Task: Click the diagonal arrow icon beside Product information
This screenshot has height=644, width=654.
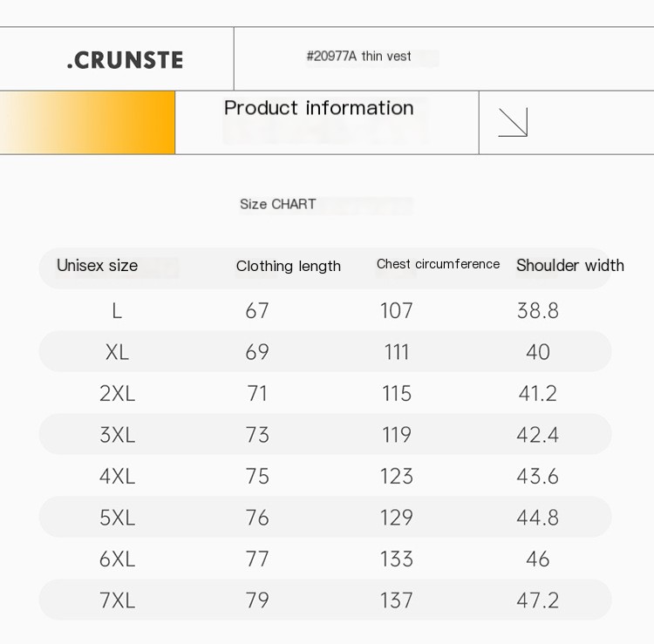Action: pyautogui.click(x=513, y=122)
